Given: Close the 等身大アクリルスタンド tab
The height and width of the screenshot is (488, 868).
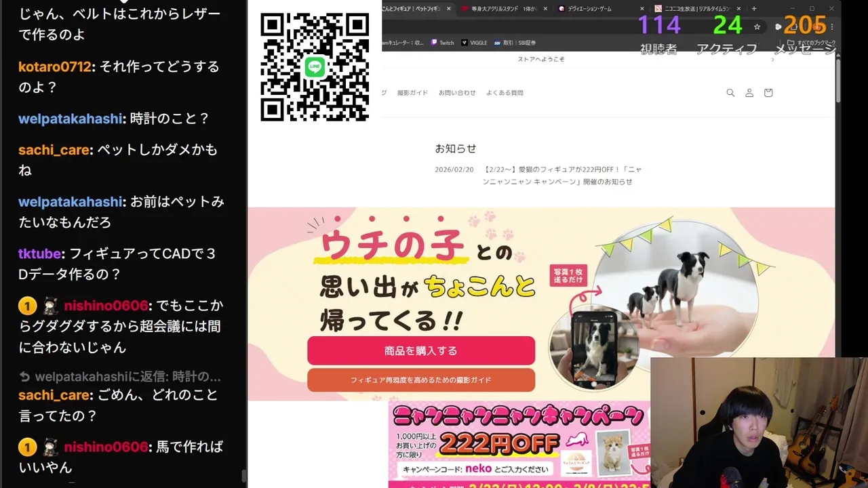Looking at the screenshot, I should click(x=545, y=9).
